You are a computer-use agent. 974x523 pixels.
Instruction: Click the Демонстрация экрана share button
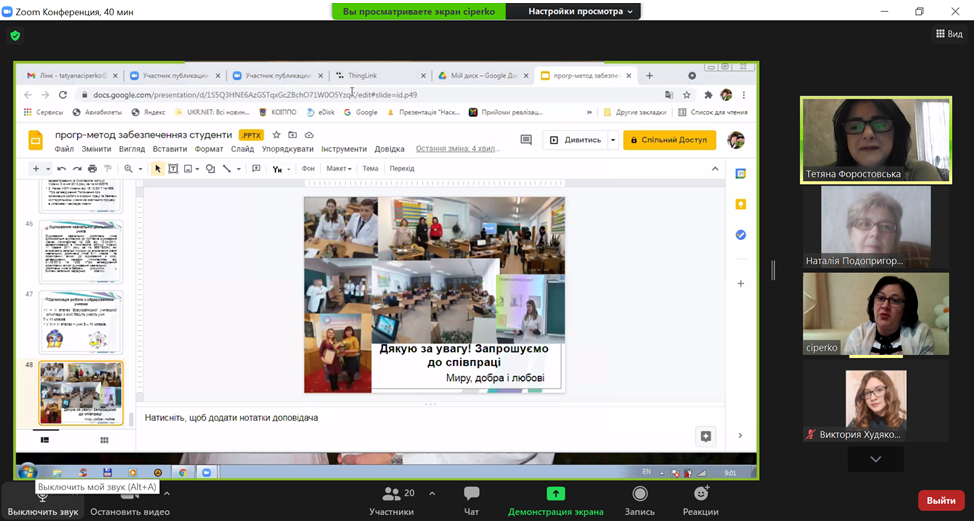(x=555, y=500)
